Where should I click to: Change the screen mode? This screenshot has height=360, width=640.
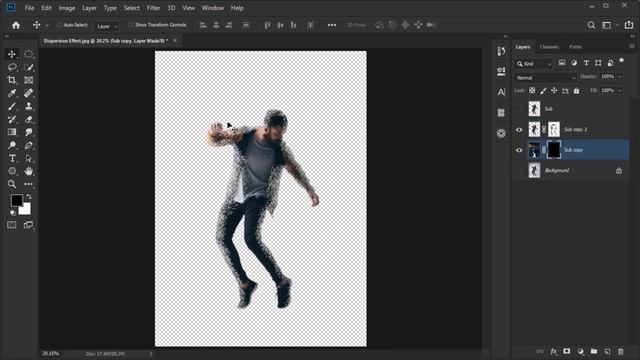(x=28, y=225)
